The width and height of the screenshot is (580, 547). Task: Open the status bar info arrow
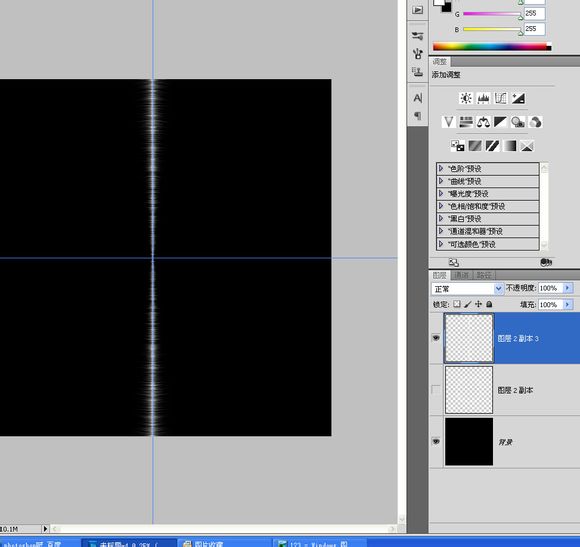pyautogui.click(x=45, y=529)
